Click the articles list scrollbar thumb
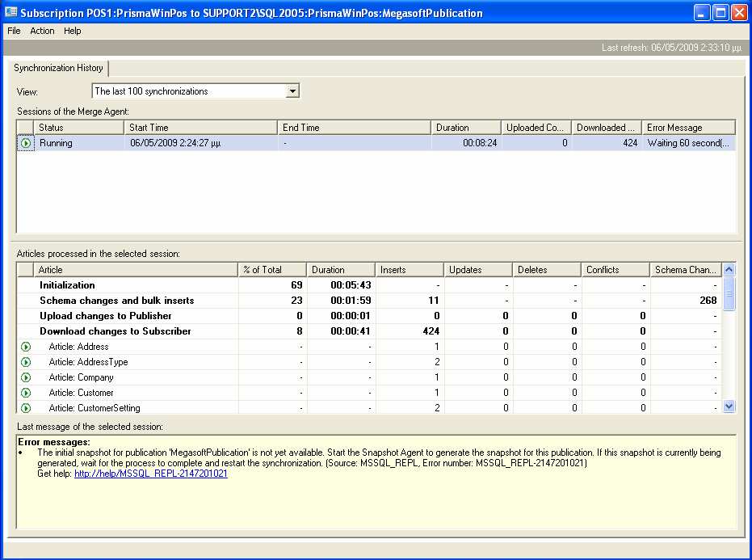Screen dimensions: 752x560 [729, 293]
